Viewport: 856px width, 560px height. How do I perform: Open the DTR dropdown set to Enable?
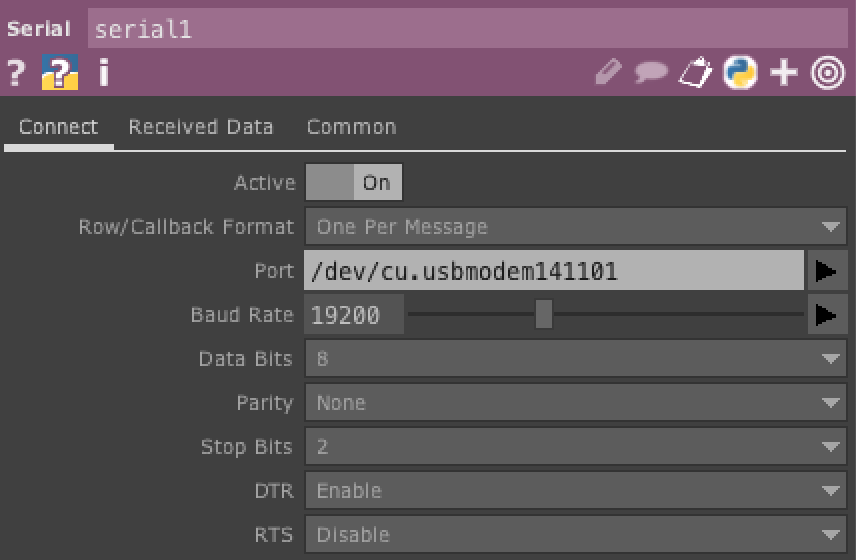[x=575, y=491]
